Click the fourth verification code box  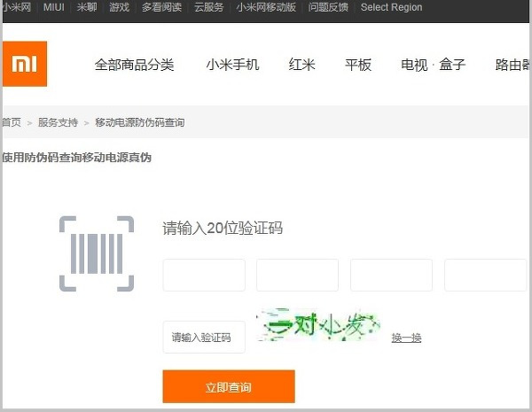point(486,275)
